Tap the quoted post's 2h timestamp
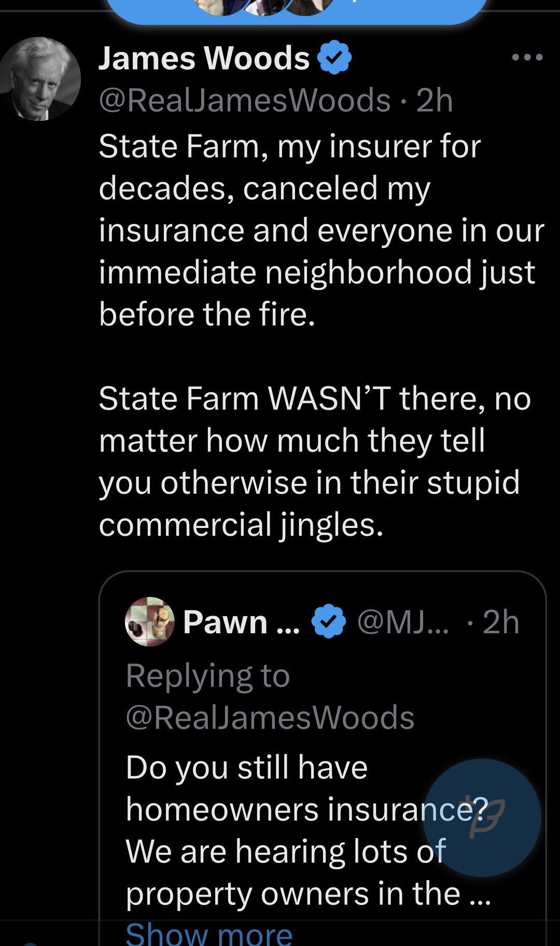 (500, 621)
